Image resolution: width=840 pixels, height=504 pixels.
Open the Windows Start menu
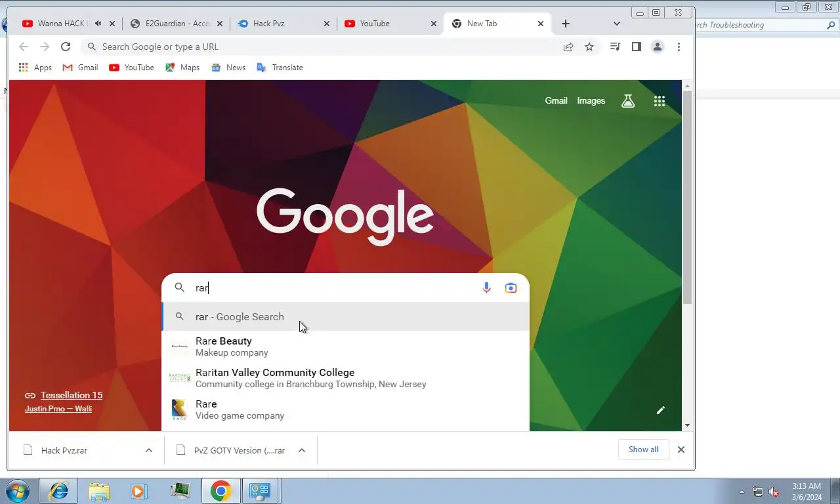point(16,490)
